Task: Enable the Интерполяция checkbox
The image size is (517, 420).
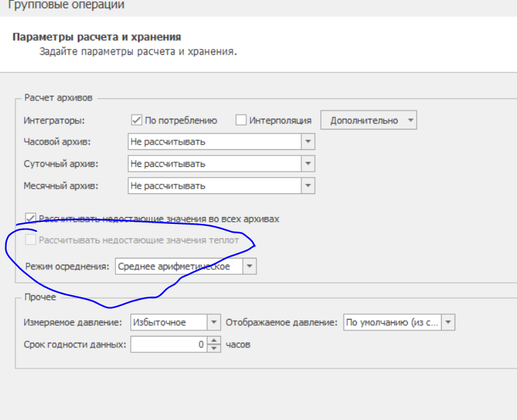Action: pos(241,120)
